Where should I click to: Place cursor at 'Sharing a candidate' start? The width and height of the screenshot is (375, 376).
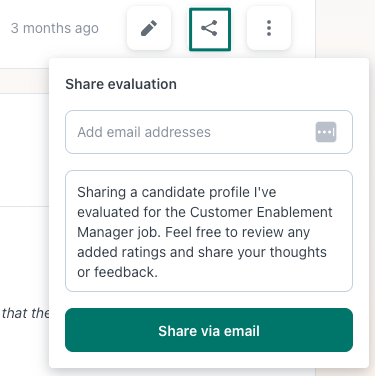coord(78,192)
